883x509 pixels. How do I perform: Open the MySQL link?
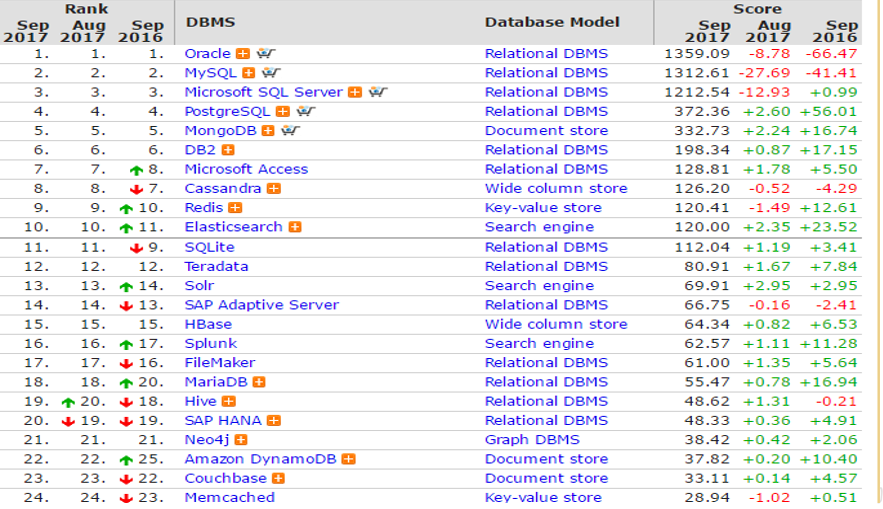tap(211, 73)
